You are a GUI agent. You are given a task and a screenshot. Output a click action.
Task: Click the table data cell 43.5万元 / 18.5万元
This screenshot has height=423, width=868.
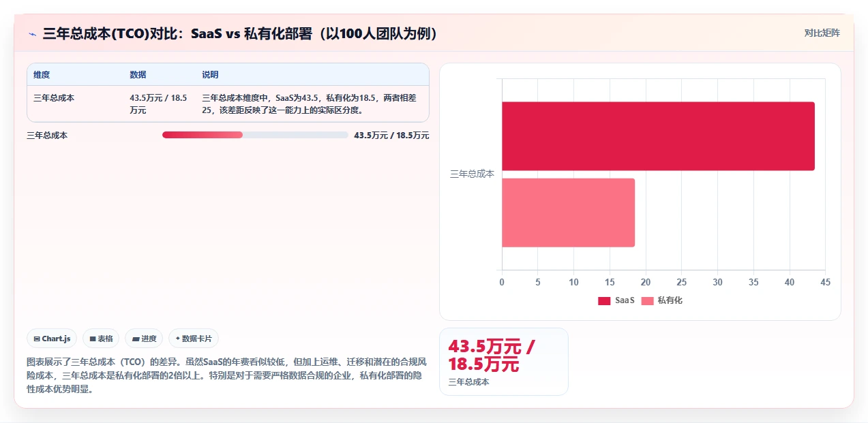pos(159,104)
